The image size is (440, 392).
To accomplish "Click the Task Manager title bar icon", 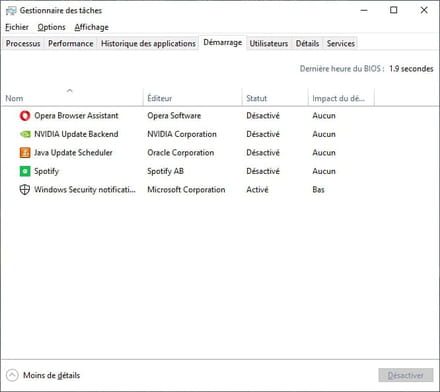I will pyautogui.click(x=11, y=11).
